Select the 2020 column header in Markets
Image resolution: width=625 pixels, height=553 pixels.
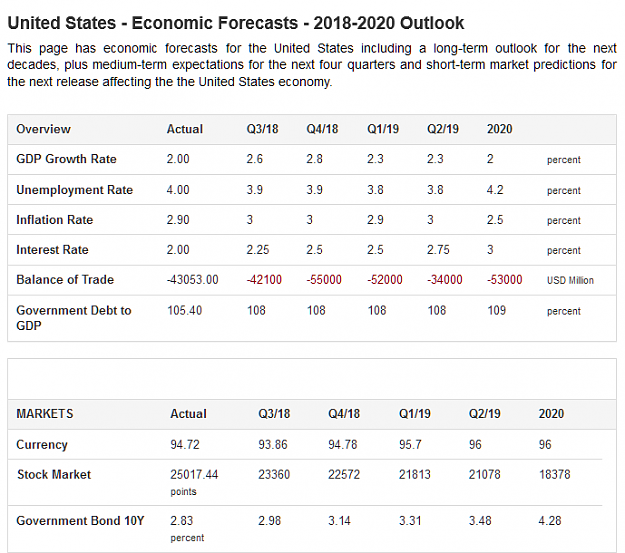click(551, 413)
